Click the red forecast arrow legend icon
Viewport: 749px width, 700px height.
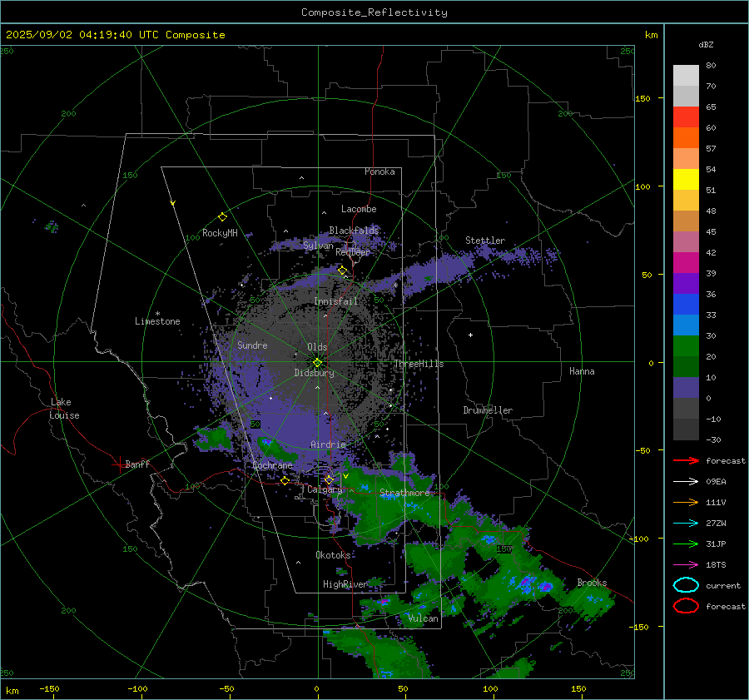(686, 460)
